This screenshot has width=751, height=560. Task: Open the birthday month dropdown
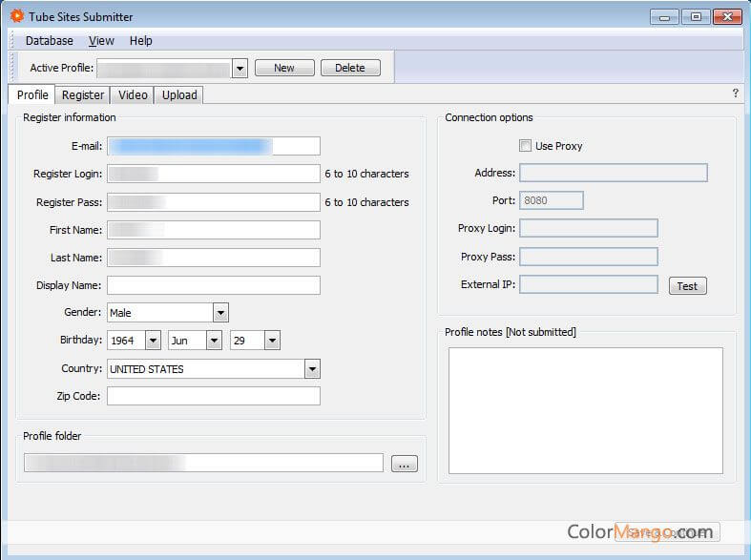[214, 341]
